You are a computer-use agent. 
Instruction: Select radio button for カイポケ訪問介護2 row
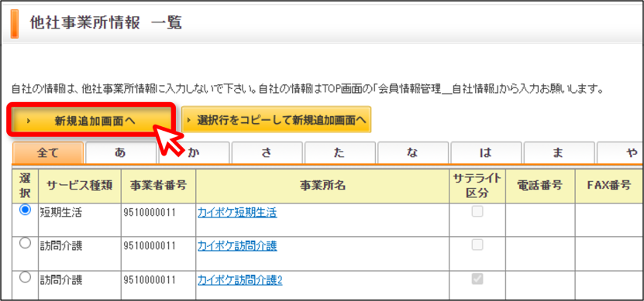point(25,278)
